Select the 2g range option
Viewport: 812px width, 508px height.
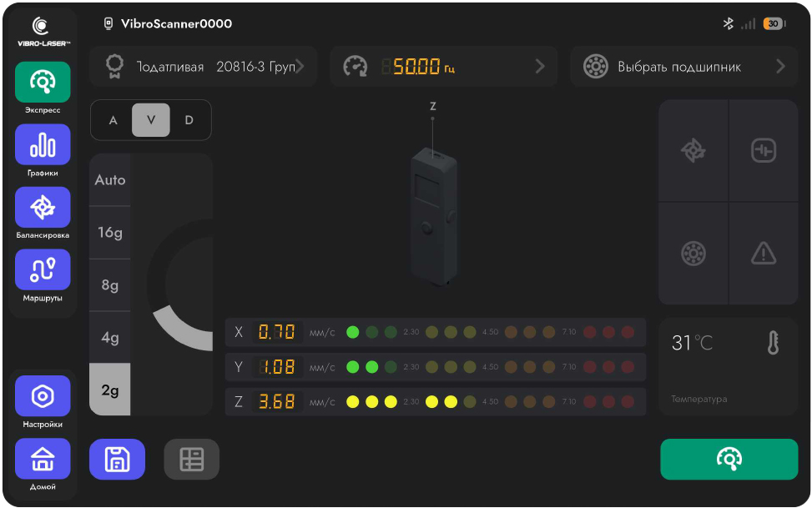(110, 390)
